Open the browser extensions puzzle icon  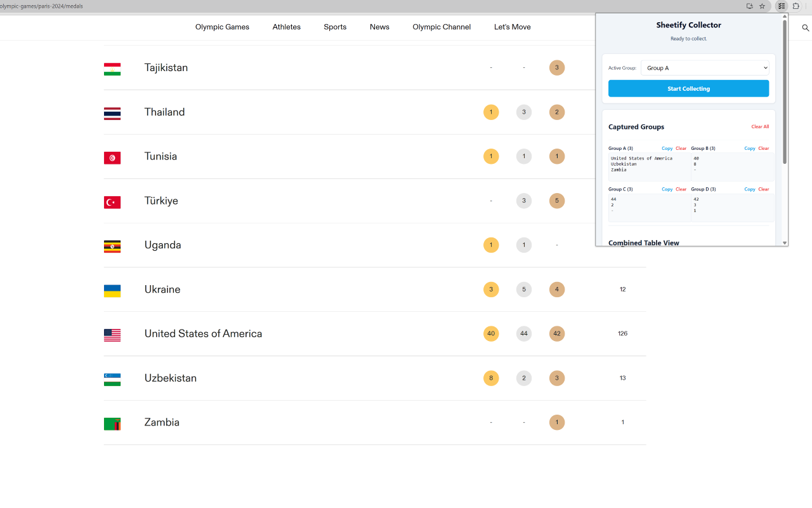coord(796,6)
